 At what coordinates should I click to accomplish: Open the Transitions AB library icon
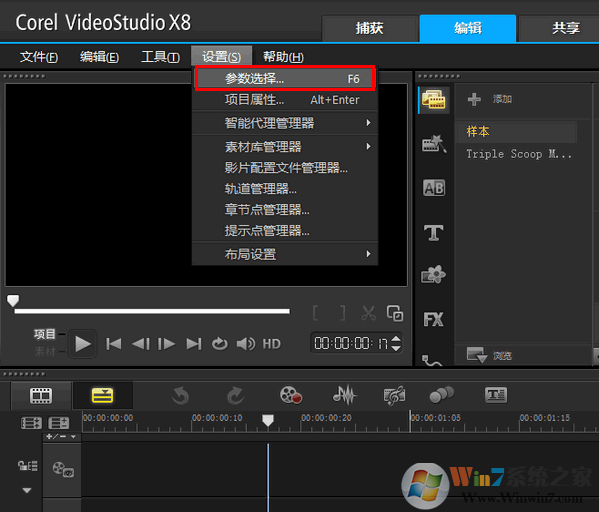coord(434,188)
